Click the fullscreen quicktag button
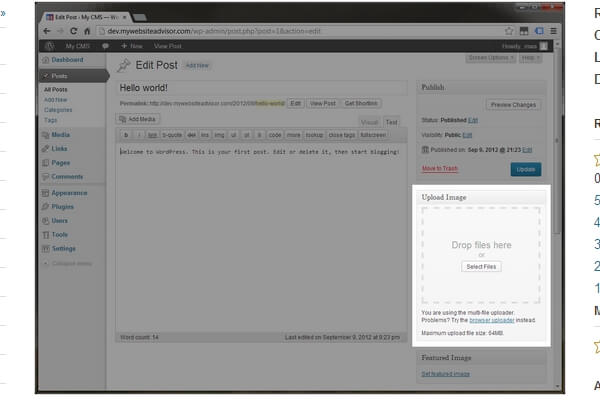 pyautogui.click(x=373, y=135)
